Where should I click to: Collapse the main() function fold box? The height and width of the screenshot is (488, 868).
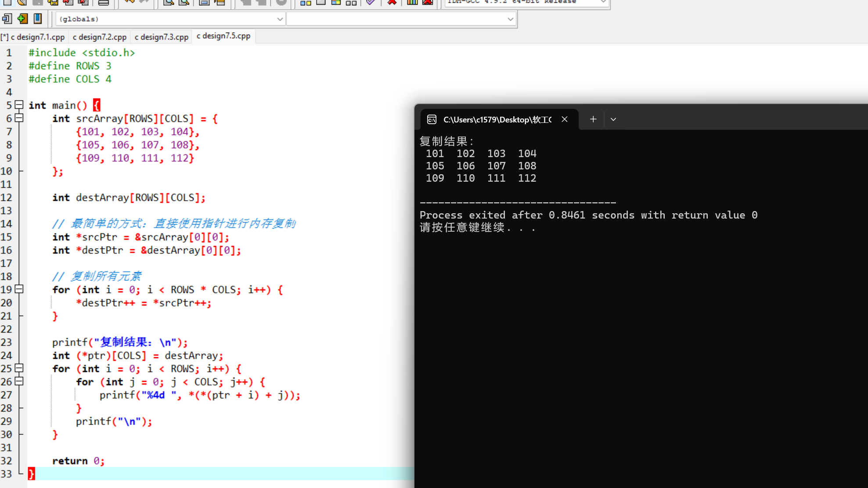[x=19, y=105]
